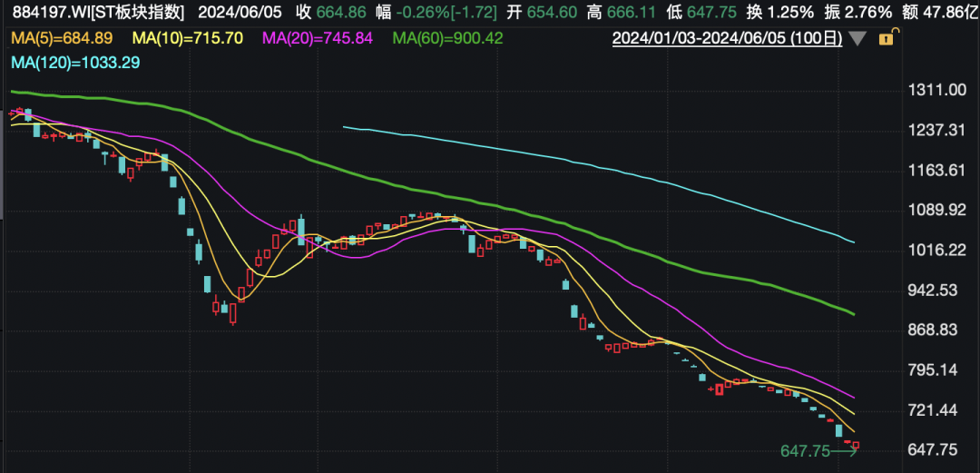Click the 647.75 price axis label
The height and width of the screenshot is (473, 980).
point(936,450)
